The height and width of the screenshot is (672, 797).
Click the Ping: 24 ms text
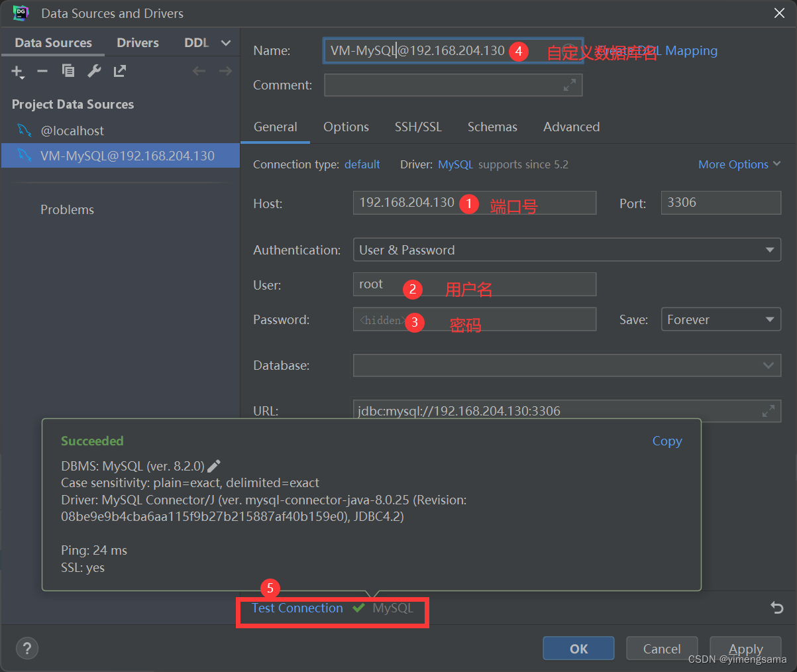pos(94,550)
